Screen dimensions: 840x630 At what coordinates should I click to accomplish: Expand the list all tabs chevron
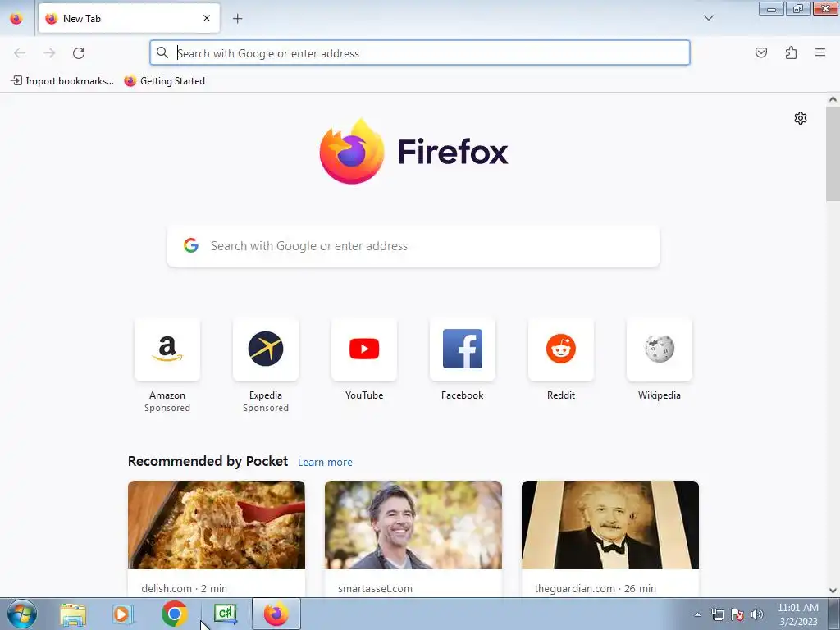coord(708,18)
